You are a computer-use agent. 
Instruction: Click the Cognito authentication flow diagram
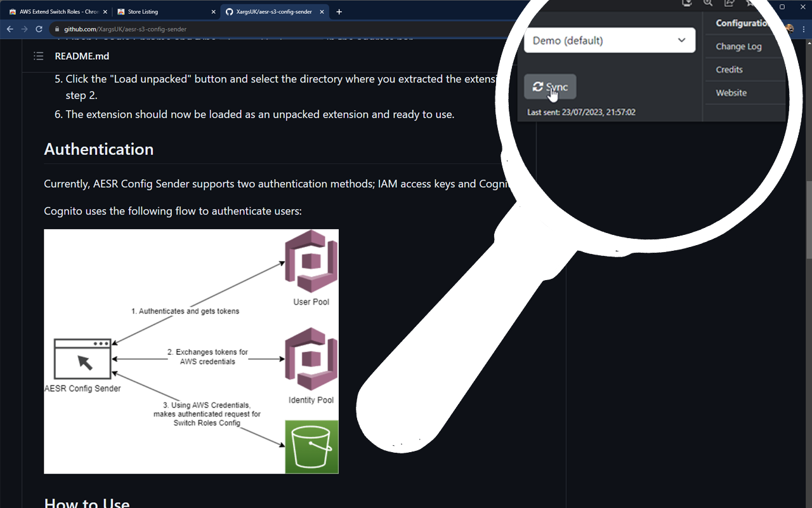(x=191, y=351)
